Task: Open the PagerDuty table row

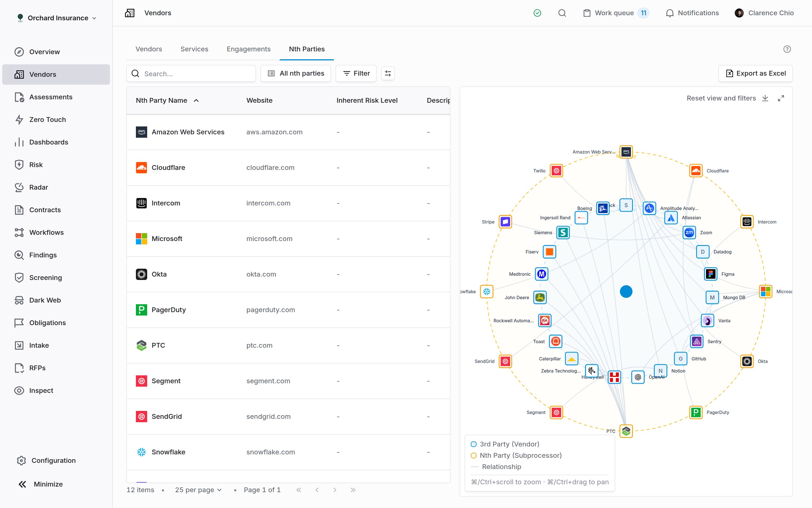Action: coord(288,310)
